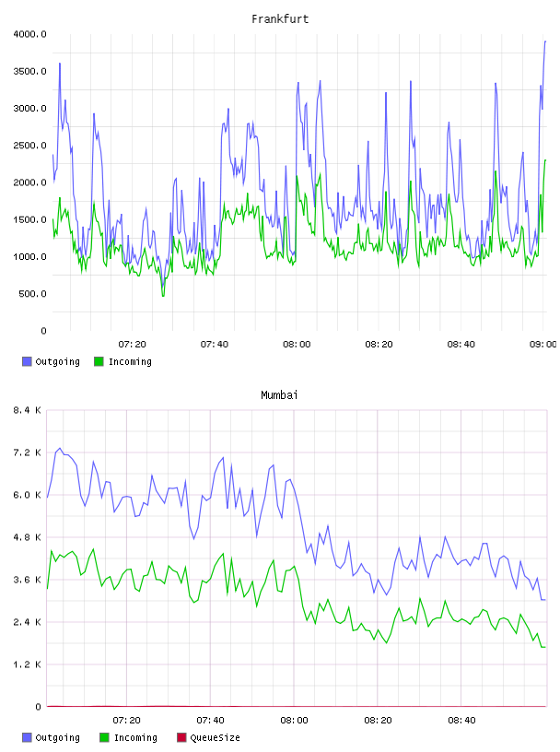The image size is (560, 752).
Task: Click the 09:00 time label in Frankfurt chart
Action: pyautogui.click(x=543, y=345)
